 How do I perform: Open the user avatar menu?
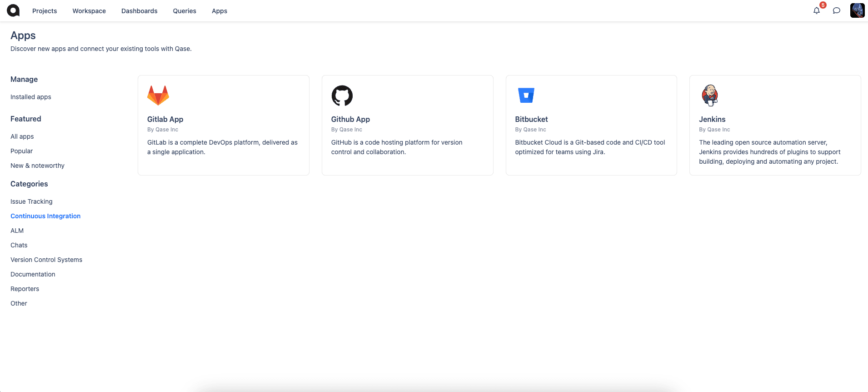(x=858, y=10)
